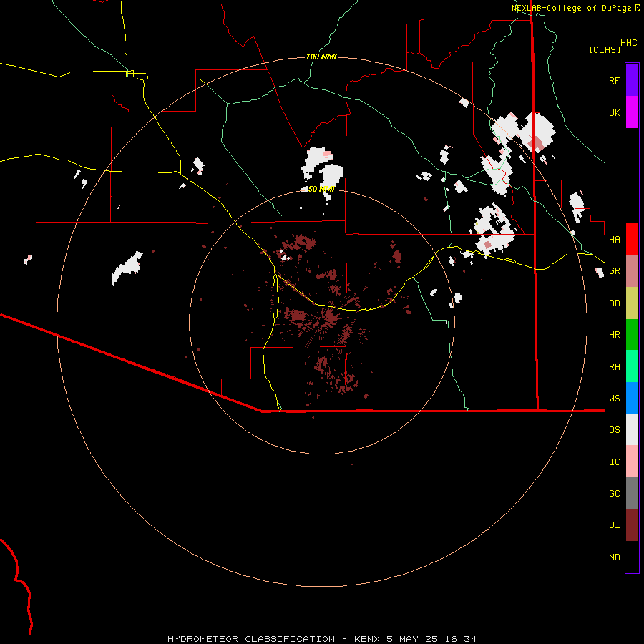Click the DS white legend swatch
This screenshot has height=644, width=644.
click(632, 429)
